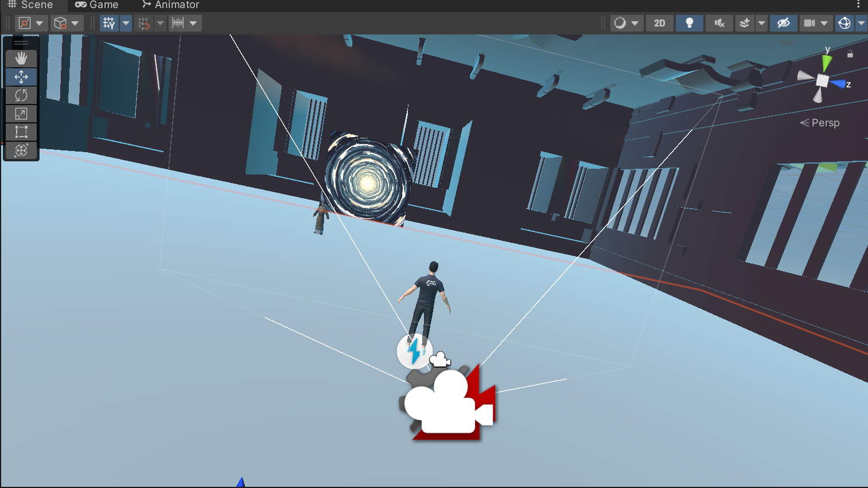868x488 pixels.
Task: Toggle 2D view mode
Action: tap(660, 23)
